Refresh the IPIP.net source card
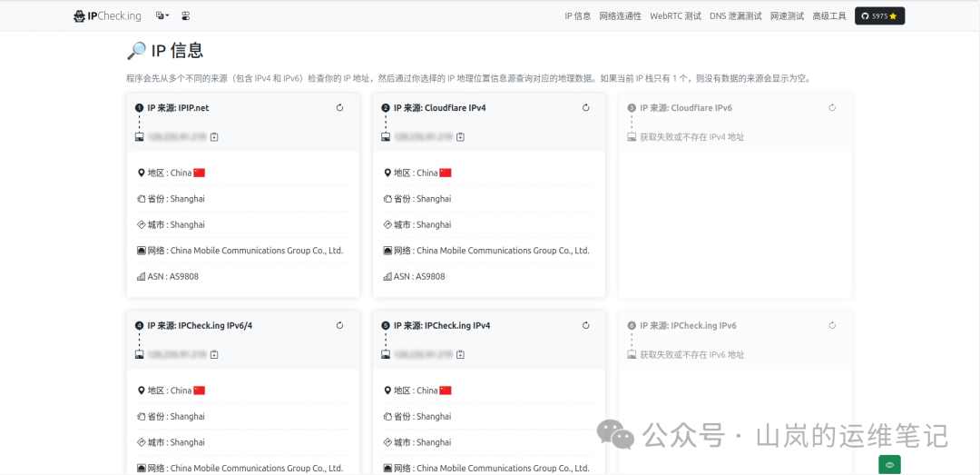This screenshot has height=475, width=980. tap(340, 108)
